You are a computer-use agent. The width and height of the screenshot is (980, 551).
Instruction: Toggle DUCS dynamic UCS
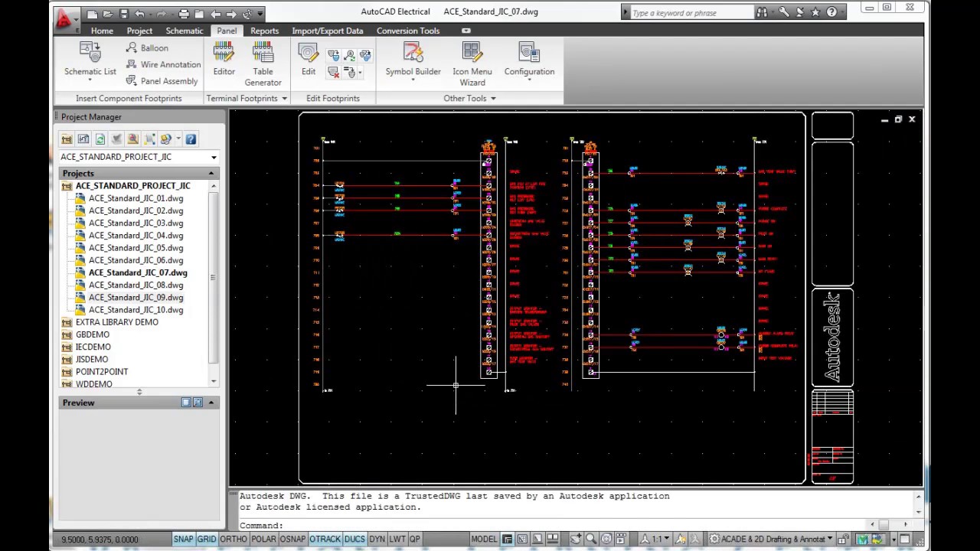(354, 540)
